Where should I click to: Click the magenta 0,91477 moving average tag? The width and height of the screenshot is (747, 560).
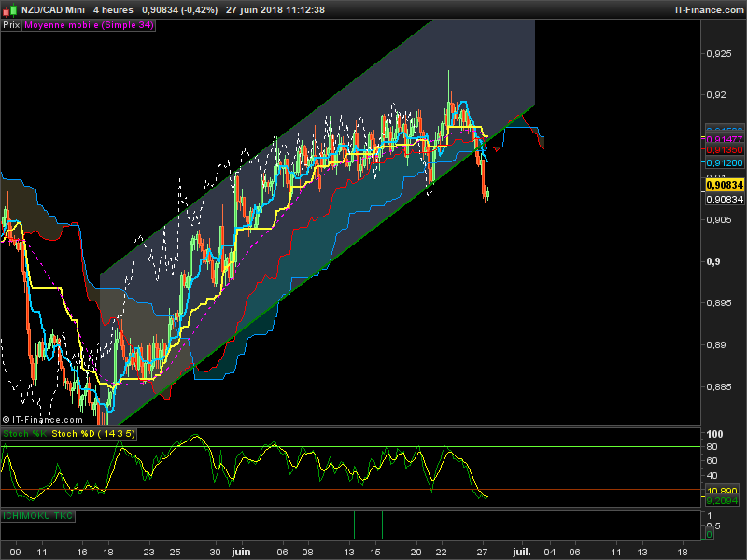point(725,139)
